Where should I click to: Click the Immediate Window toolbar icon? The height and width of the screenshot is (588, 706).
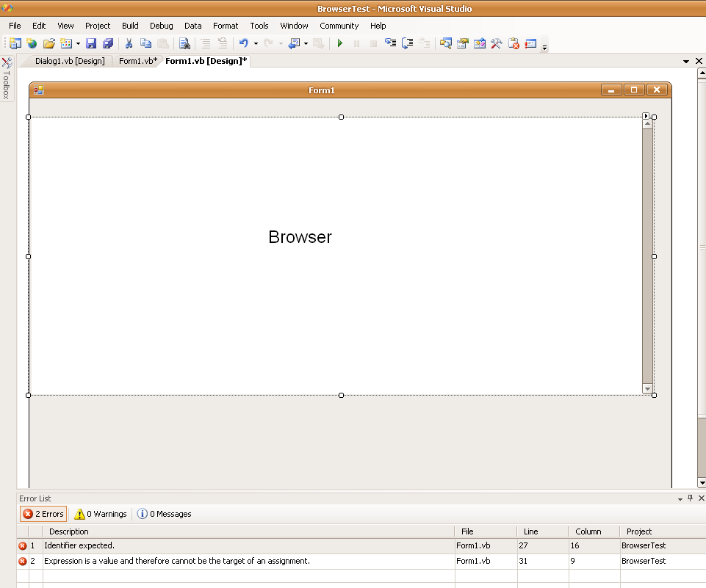pyautogui.click(x=531, y=43)
